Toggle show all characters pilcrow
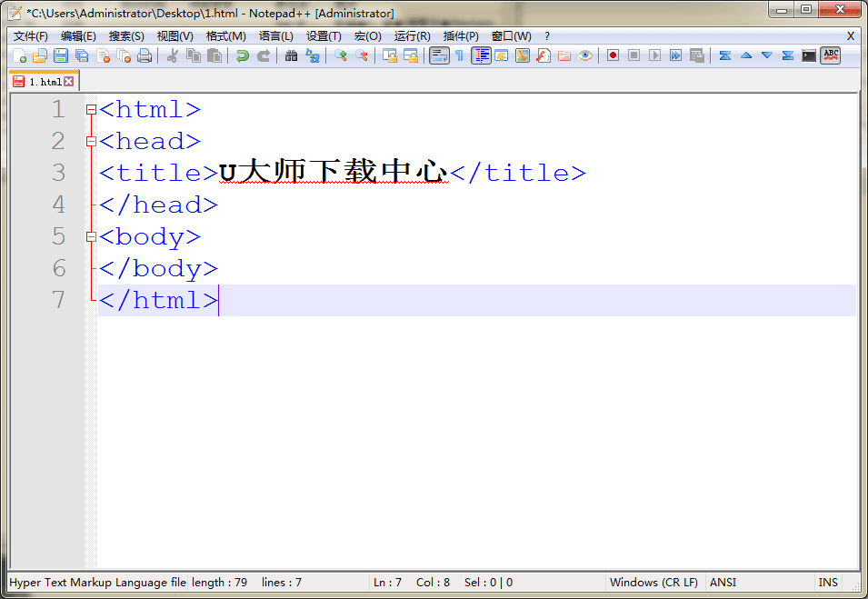This screenshot has height=599, width=868. 459,55
